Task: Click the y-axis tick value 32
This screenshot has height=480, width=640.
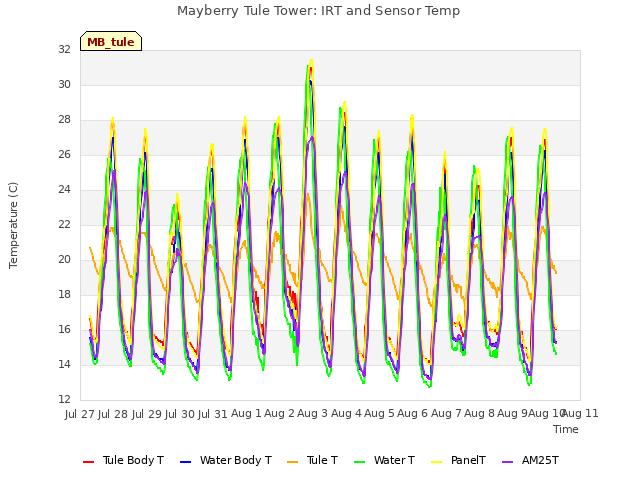Action: click(x=64, y=49)
